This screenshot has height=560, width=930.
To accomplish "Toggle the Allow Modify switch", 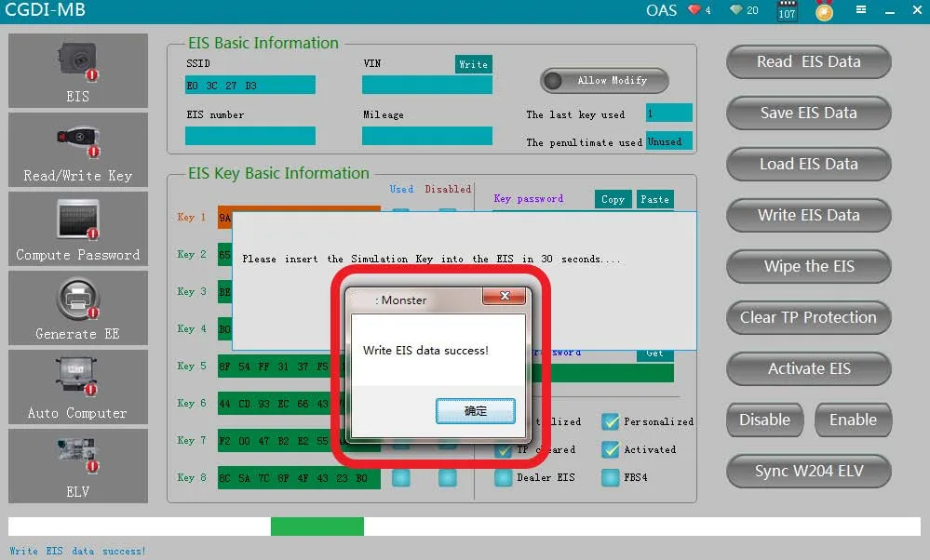I will click(604, 81).
